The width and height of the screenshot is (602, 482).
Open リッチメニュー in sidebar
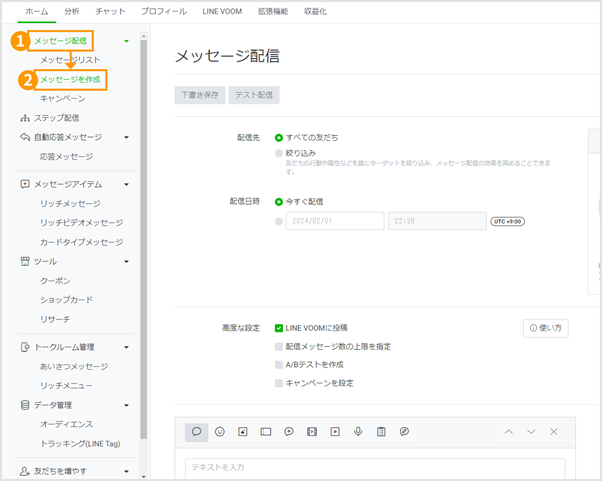pyautogui.click(x=66, y=386)
